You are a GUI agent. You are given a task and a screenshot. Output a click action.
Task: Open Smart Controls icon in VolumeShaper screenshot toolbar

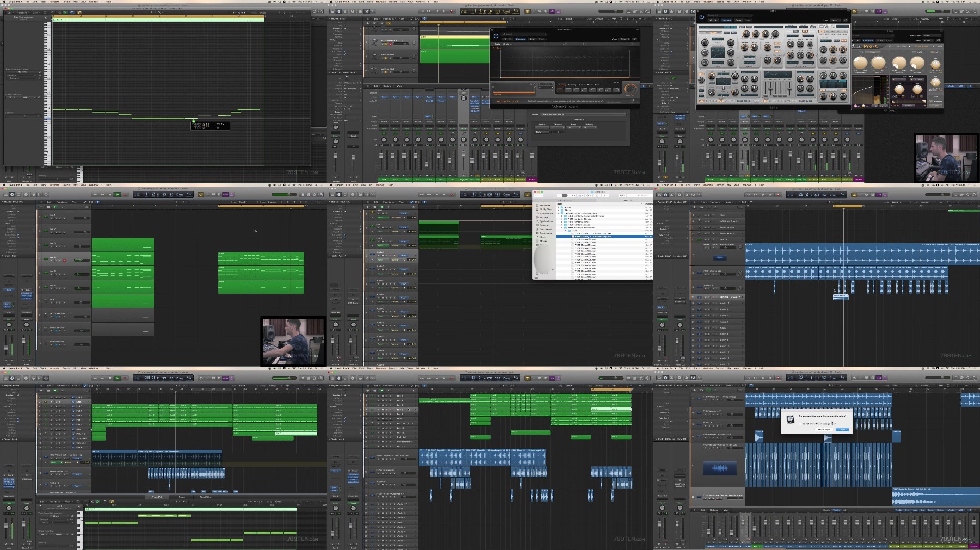click(x=360, y=11)
